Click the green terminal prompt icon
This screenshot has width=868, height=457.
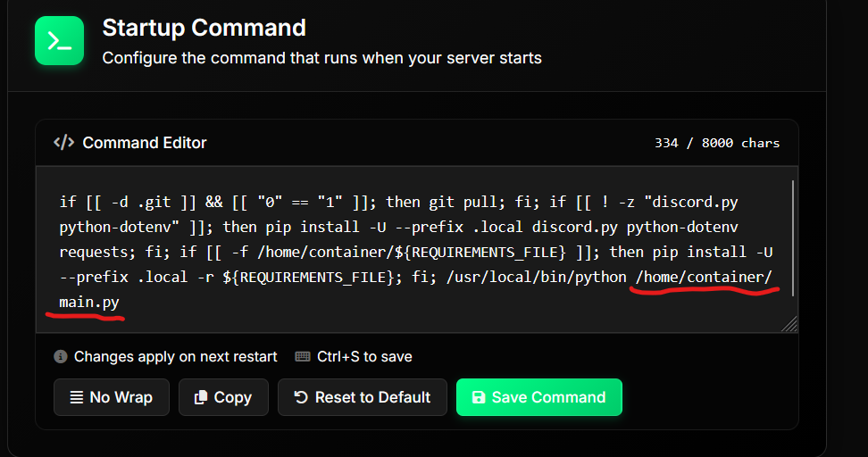pos(58,41)
